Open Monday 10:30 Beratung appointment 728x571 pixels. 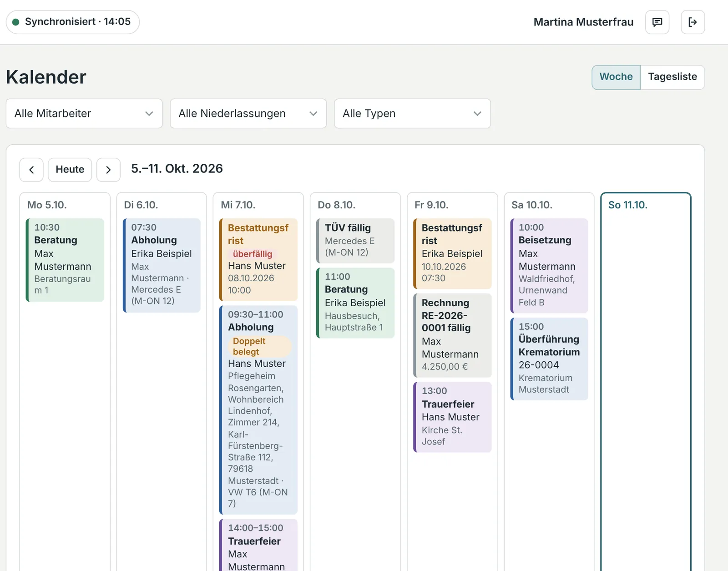pos(65,260)
